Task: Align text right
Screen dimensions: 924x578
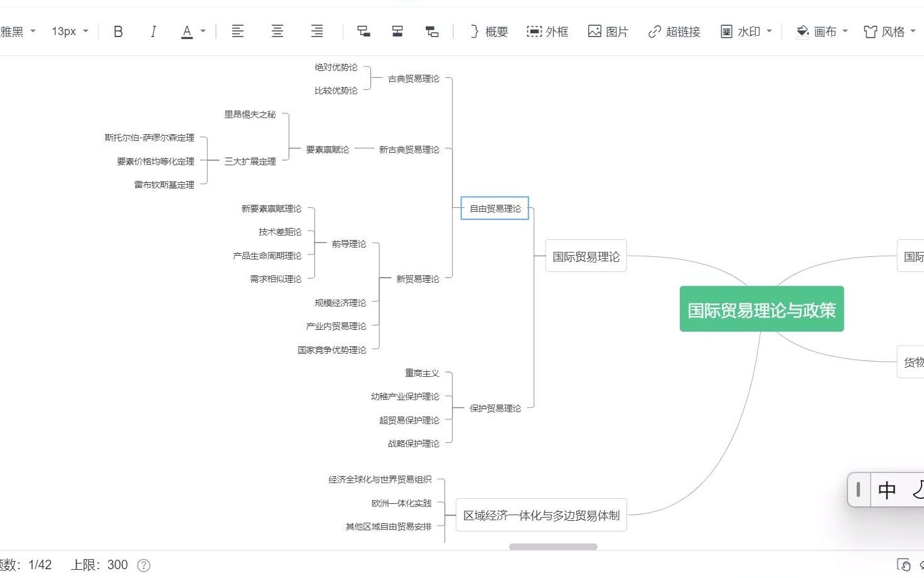Action: coord(317,31)
